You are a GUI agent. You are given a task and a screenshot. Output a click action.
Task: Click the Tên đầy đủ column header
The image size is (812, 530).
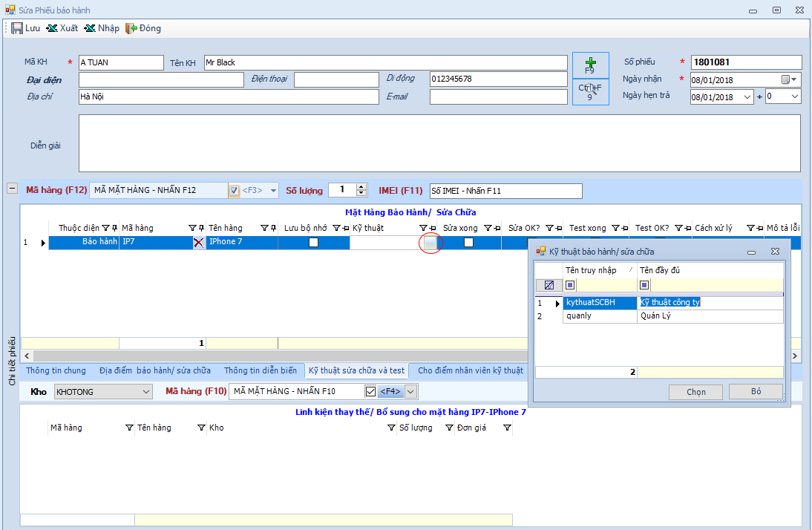click(x=710, y=270)
